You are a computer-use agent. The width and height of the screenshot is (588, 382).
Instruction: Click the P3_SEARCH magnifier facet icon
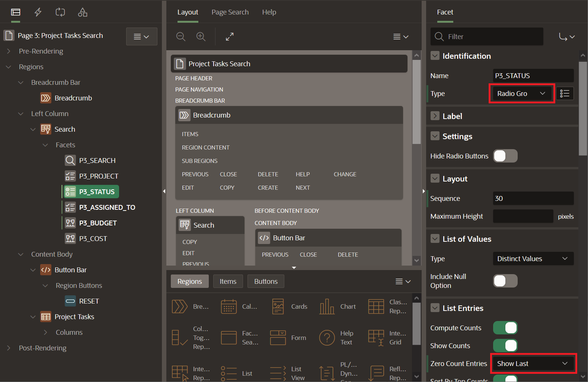[x=70, y=160]
